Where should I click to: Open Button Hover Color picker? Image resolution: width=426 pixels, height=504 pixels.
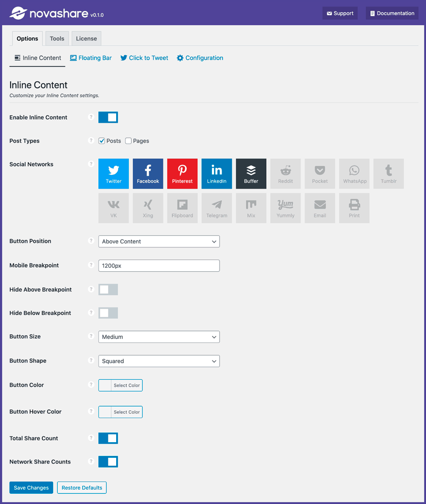pos(120,412)
